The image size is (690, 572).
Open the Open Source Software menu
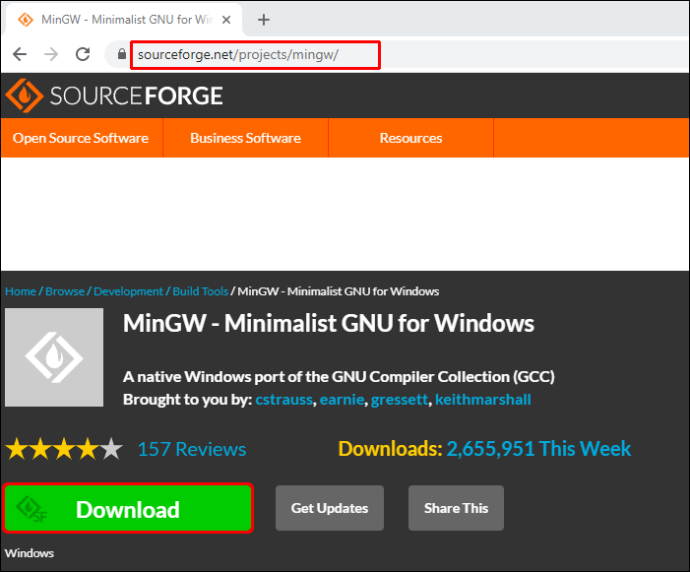[x=81, y=138]
